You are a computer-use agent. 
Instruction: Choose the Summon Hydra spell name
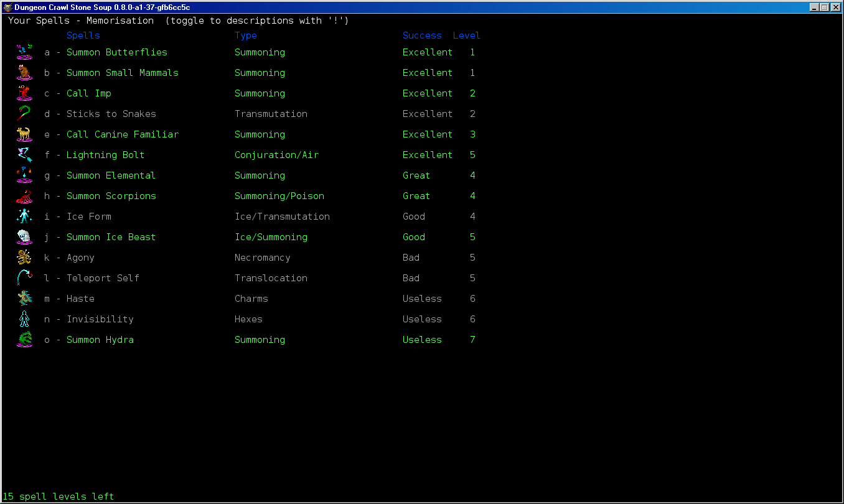tap(100, 340)
